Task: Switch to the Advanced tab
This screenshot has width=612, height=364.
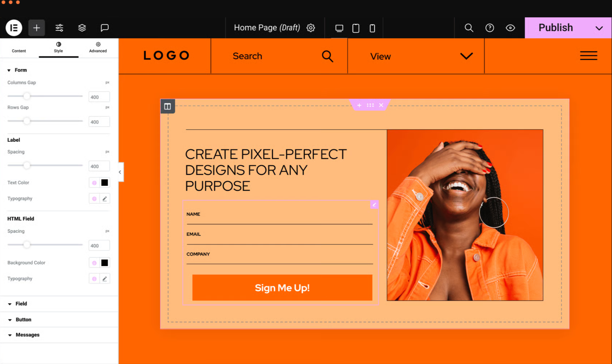Action: coord(98,48)
